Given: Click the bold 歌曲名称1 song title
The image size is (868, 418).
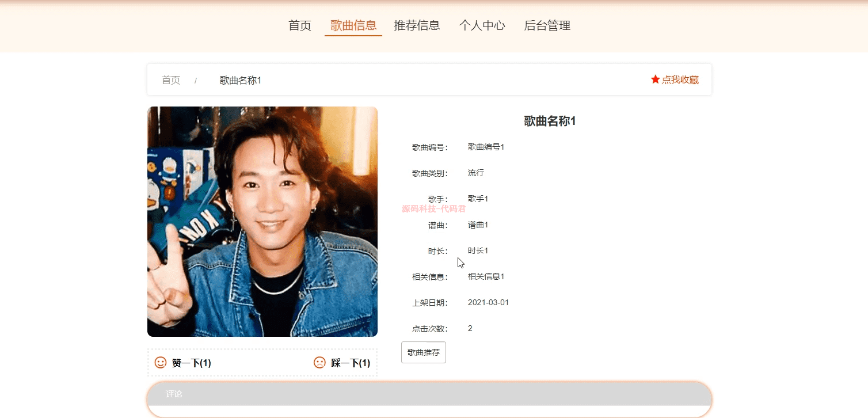Looking at the screenshot, I should click(550, 121).
